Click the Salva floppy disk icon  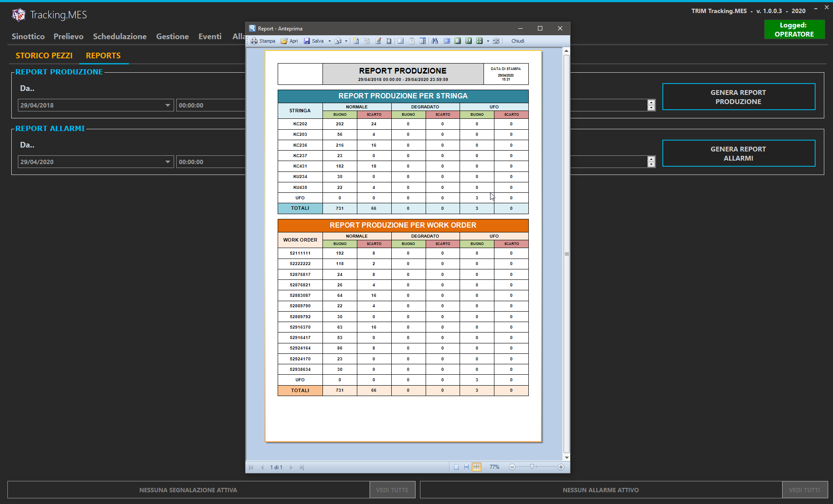pyautogui.click(x=307, y=41)
